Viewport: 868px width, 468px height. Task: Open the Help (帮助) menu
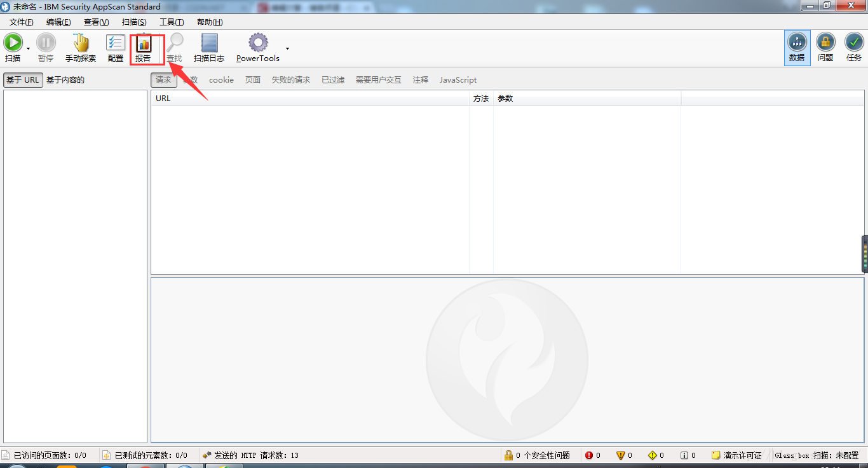point(210,22)
